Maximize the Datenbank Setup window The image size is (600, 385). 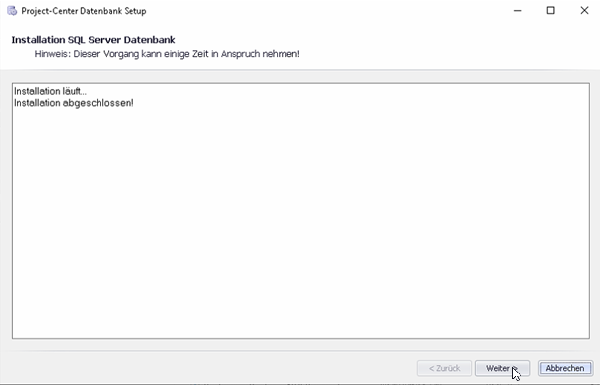tap(550, 11)
